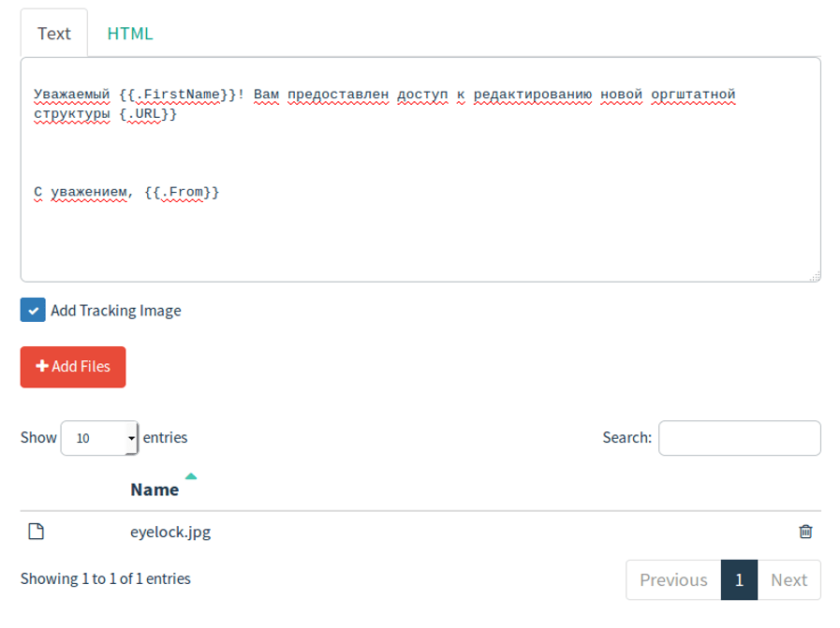Click the word Уважаемый in email text
This screenshot has width=840, height=628.
click(72, 95)
